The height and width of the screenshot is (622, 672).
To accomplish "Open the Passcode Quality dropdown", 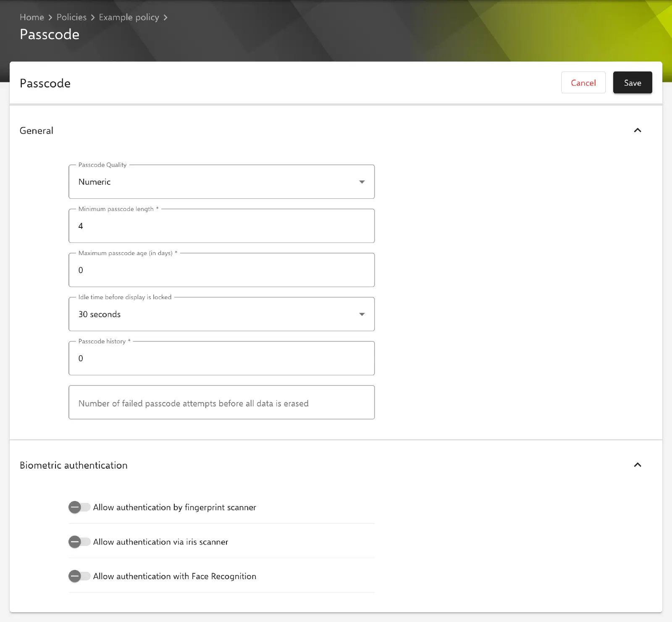I will (221, 182).
